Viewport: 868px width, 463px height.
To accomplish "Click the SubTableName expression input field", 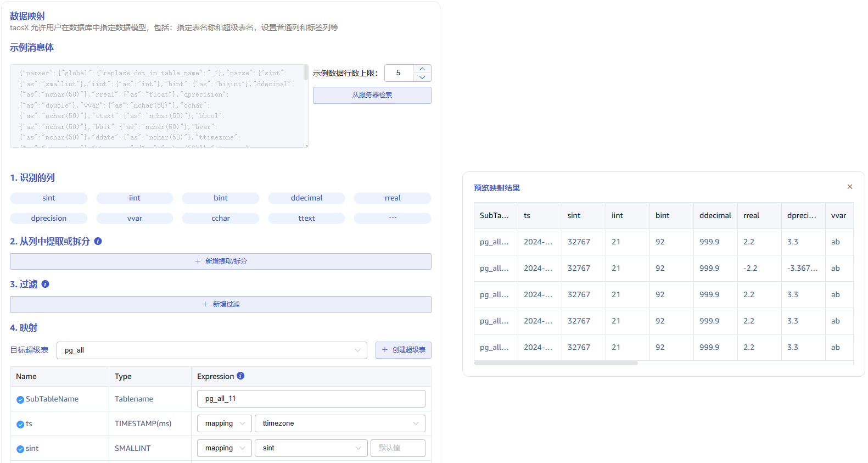I will coord(311,399).
